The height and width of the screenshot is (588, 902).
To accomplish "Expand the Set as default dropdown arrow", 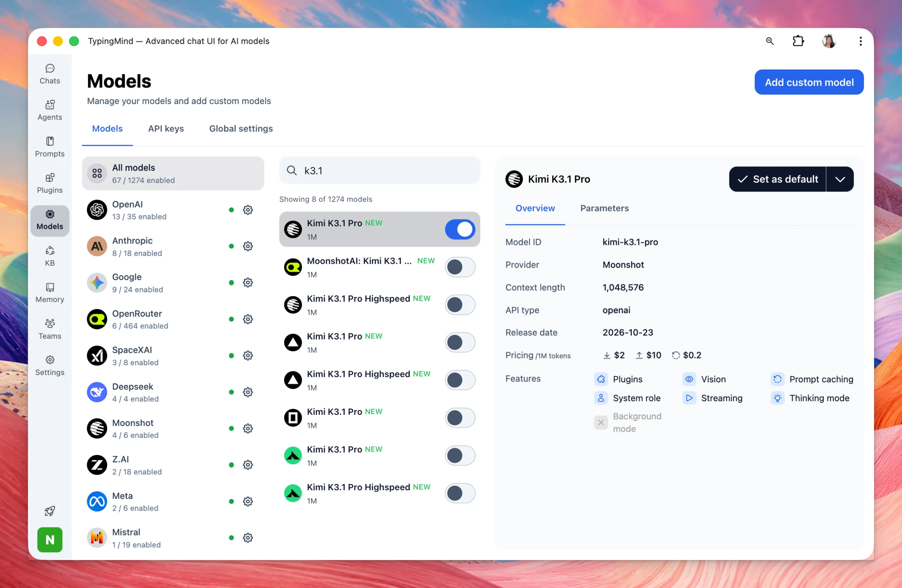I will pos(840,179).
